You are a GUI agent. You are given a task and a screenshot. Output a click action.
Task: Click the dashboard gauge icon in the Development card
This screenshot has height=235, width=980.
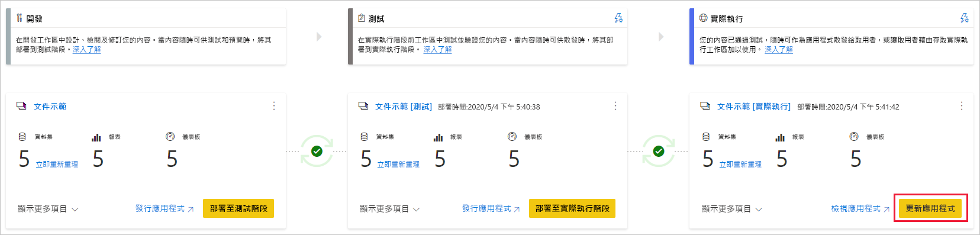170,137
